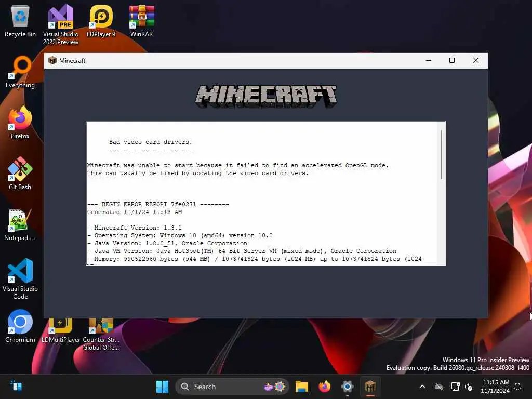
Task: Open File Explorer from the taskbar
Action: [302, 387]
